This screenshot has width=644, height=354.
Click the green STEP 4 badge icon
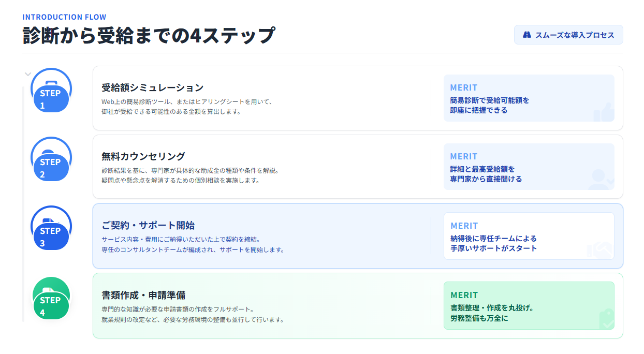tap(51, 298)
